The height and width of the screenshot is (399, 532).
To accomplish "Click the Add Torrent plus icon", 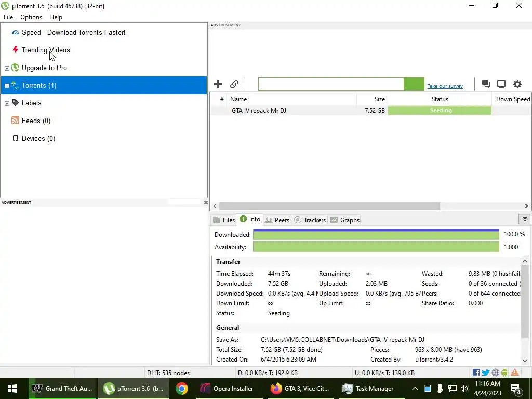I will pos(218,84).
